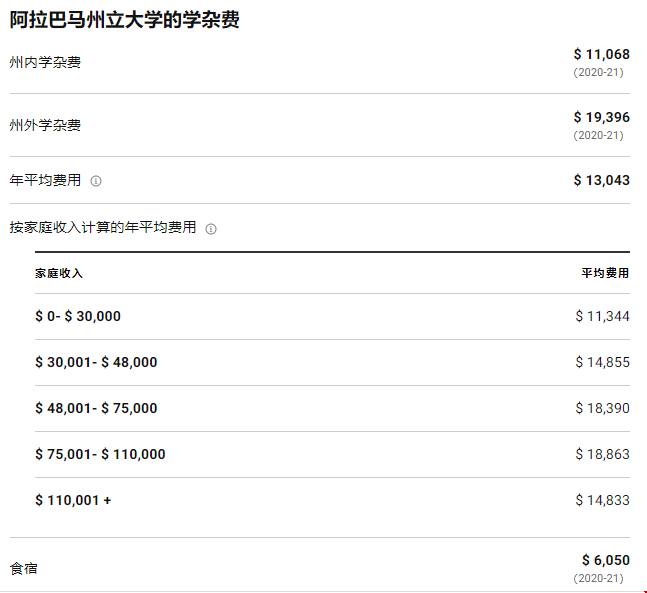
Task: Click the $ 18,390 cost cell
Action: coord(603,409)
